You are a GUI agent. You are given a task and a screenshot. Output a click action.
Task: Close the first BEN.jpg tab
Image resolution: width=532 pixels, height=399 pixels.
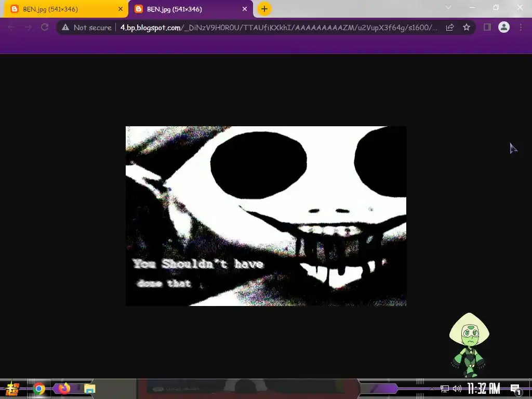tap(121, 9)
